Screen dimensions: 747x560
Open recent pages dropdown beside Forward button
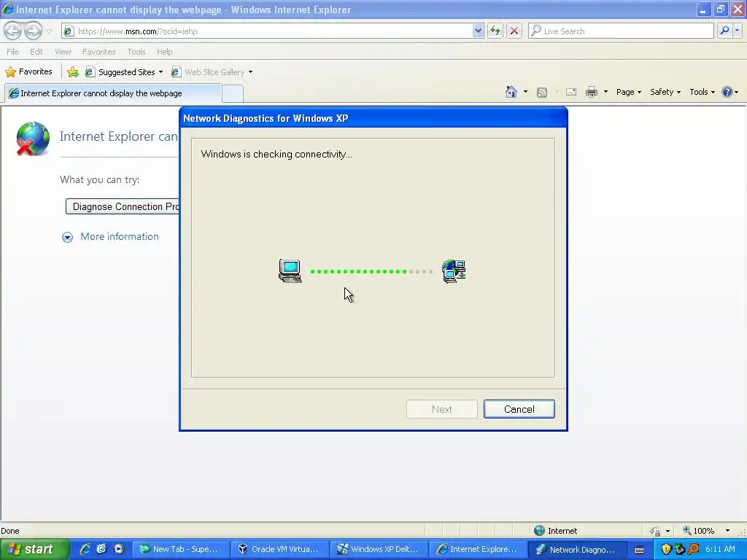[49, 31]
